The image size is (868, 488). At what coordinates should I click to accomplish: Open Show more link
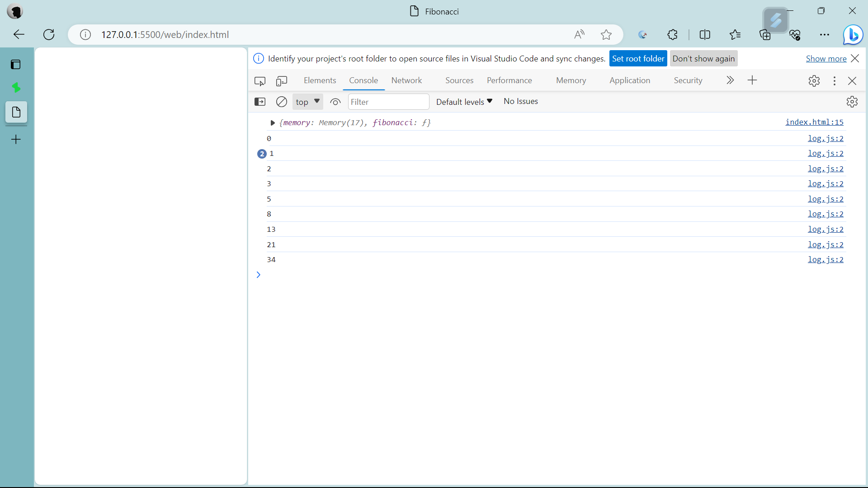click(x=826, y=59)
